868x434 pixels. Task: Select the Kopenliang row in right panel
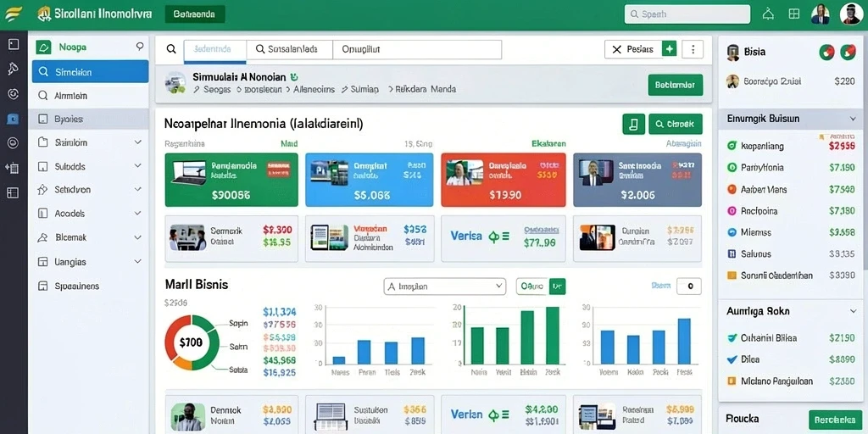click(x=790, y=146)
